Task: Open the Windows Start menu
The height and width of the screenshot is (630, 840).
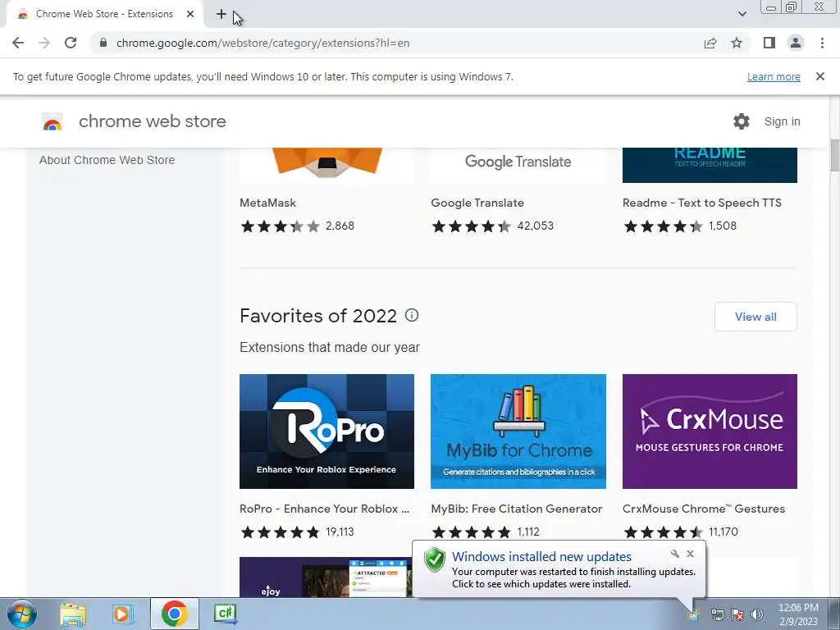Action: (x=21, y=614)
